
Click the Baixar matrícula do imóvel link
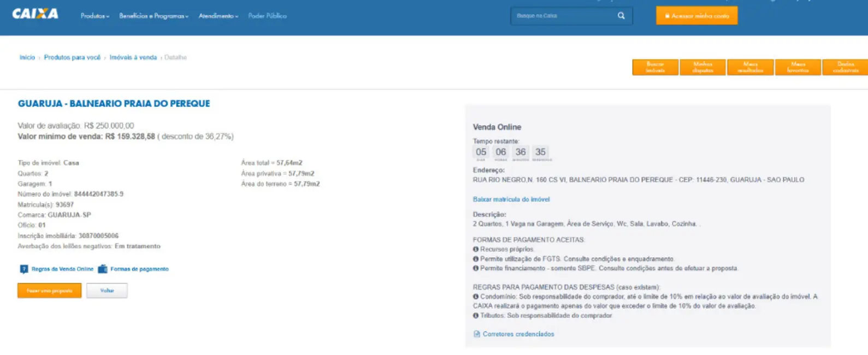coord(511,199)
